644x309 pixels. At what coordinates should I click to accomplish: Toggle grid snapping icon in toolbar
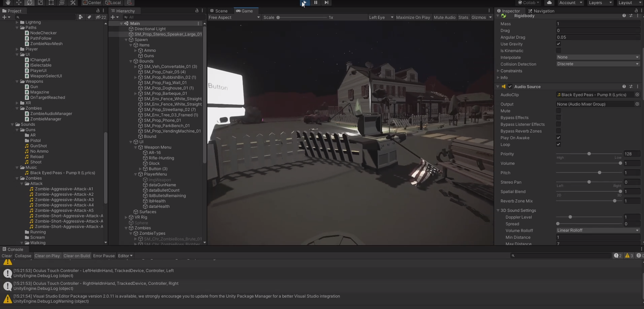click(129, 3)
